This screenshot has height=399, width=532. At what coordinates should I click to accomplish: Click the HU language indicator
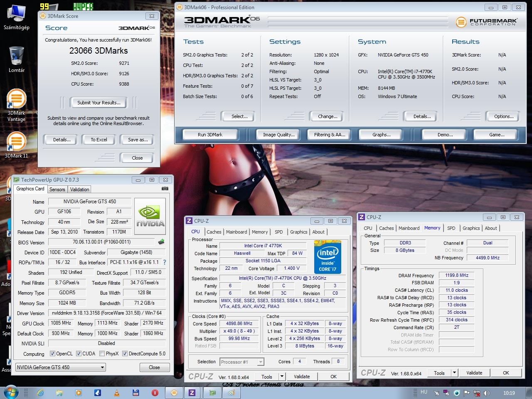(x=424, y=392)
